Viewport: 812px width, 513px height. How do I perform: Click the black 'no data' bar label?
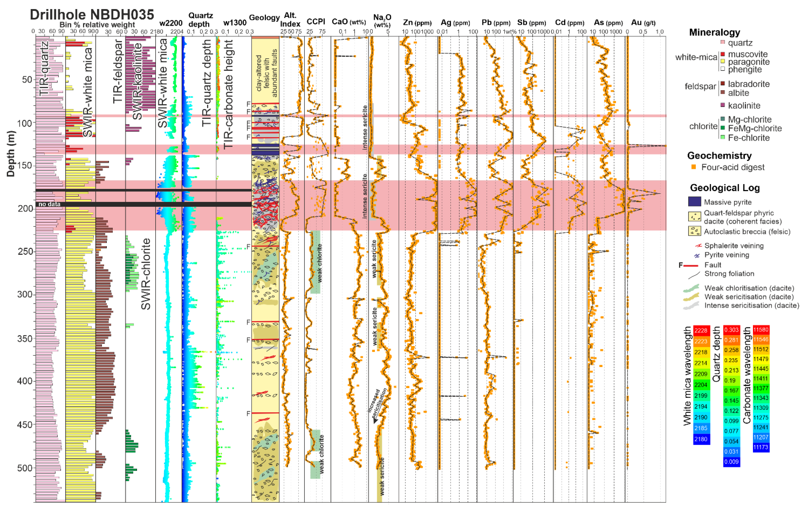(49, 204)
